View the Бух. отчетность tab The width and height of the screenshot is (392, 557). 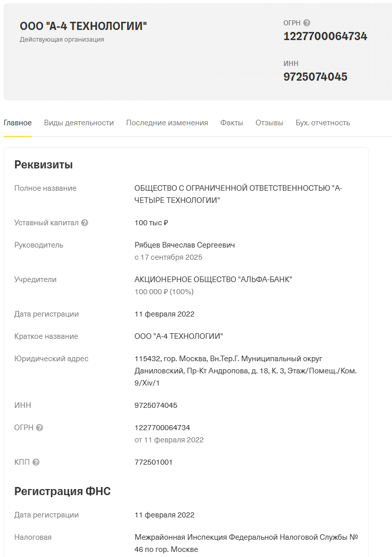tap(323, 123)
